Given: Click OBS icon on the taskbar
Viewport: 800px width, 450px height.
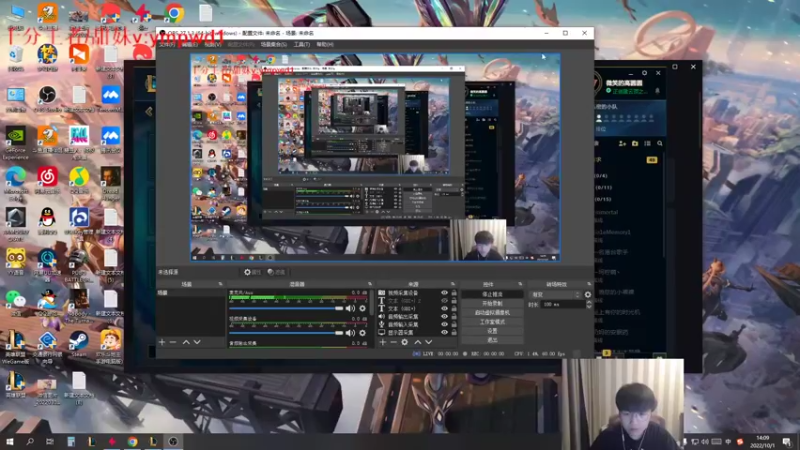Looking at the screenshot, I should pos(173,441).
